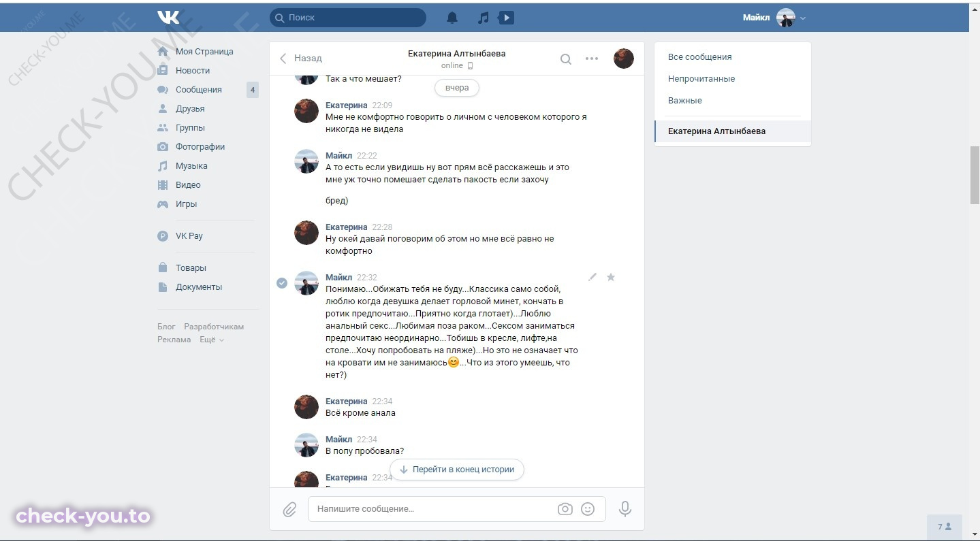The height and width of the screenshot is (541, 980).
Task: Expand the Ещё footer dropdown
Action: tap(211, 340)
